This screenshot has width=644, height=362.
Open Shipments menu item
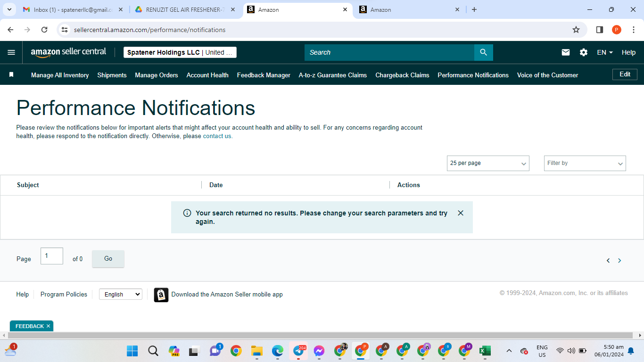[x=112, y=75]
